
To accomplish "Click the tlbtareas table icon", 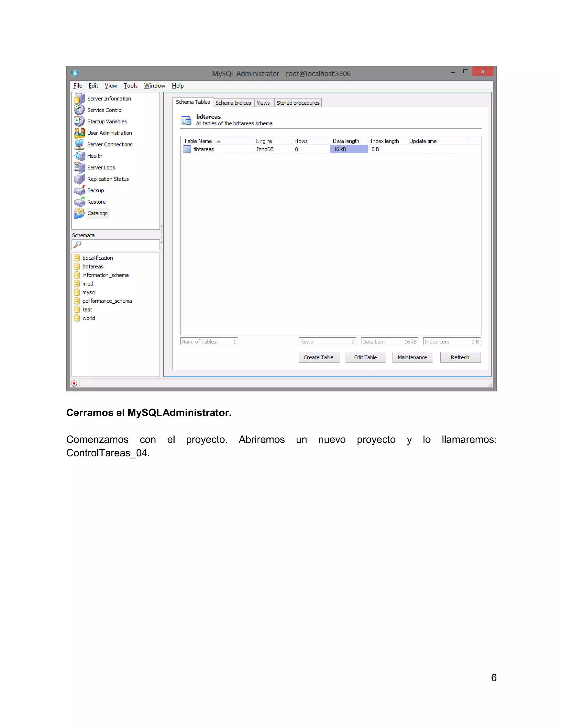I will pyautogui.click(x=187, y=149).
